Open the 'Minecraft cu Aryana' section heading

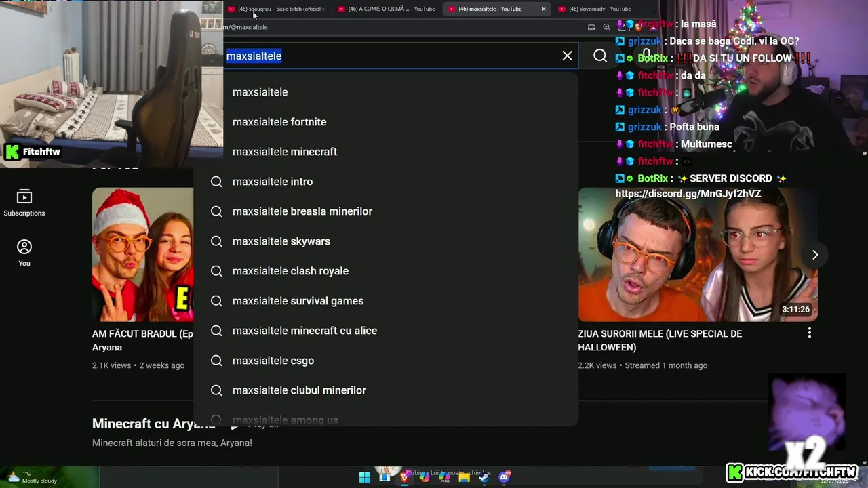[153, 424]
